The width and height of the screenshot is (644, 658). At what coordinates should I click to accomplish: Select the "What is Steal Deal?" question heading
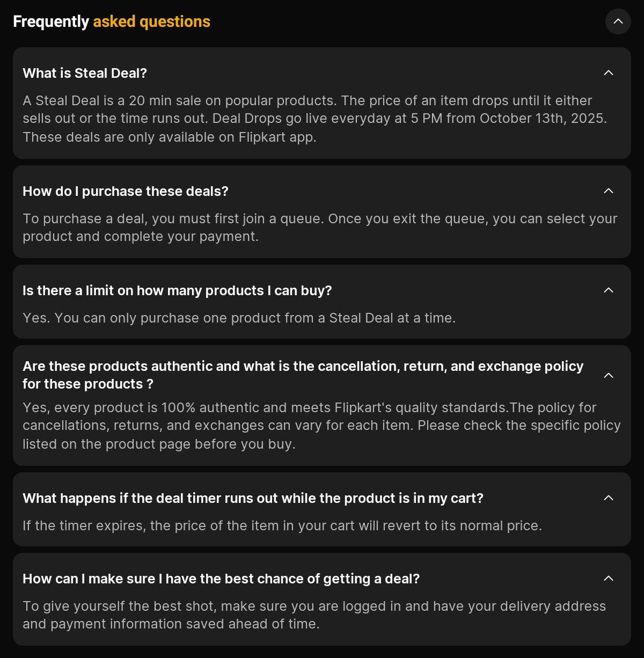pyautogui.click(x=85, y=73)
